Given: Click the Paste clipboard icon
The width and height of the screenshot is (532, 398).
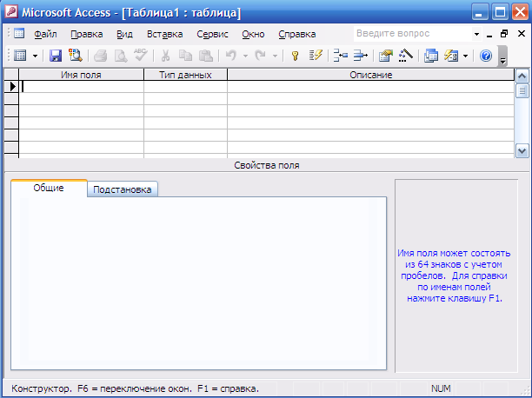Looking at the screenshot, I should pyautogui.click(x=206, y=56).
